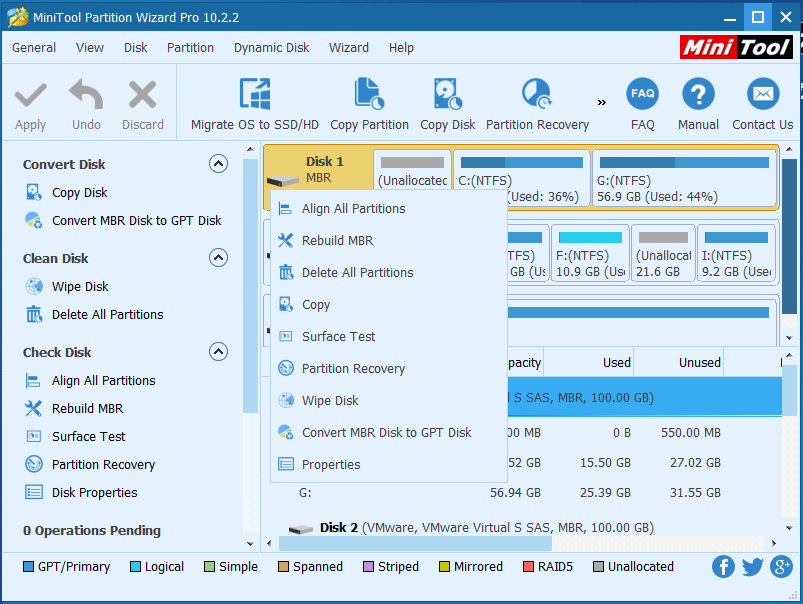Click the Logical legend swatch
803x604 pixels.
135,567
